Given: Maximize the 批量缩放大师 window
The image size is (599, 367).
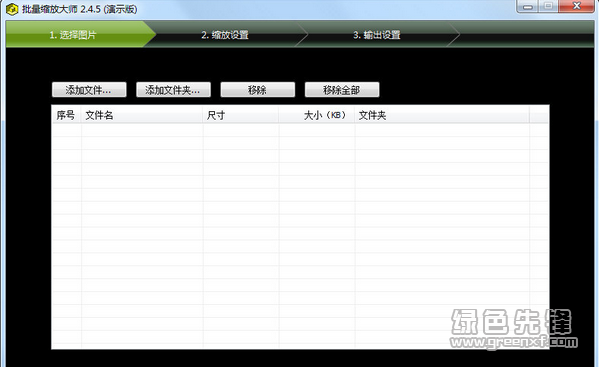Looking at the screenshot, I should pyautogui.click(x=549, y=6).
